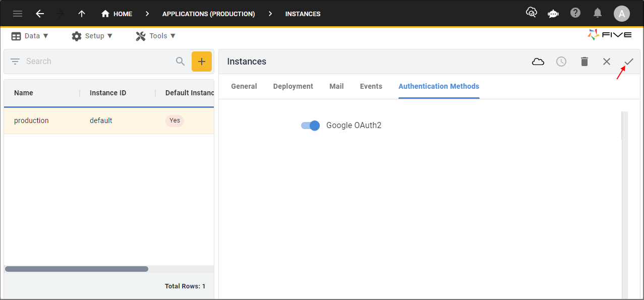Open the notifications bell
The image size is (644, 300).
(x=598, y=13)
